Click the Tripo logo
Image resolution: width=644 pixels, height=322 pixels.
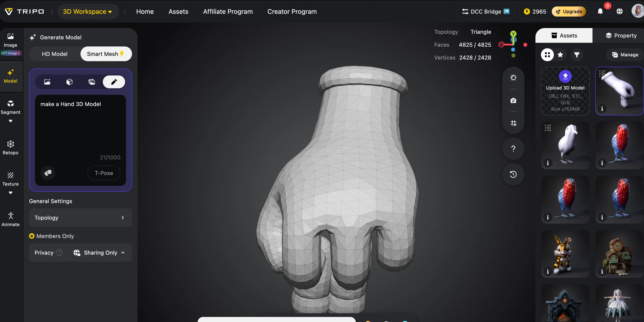click(x=24, y=11)
